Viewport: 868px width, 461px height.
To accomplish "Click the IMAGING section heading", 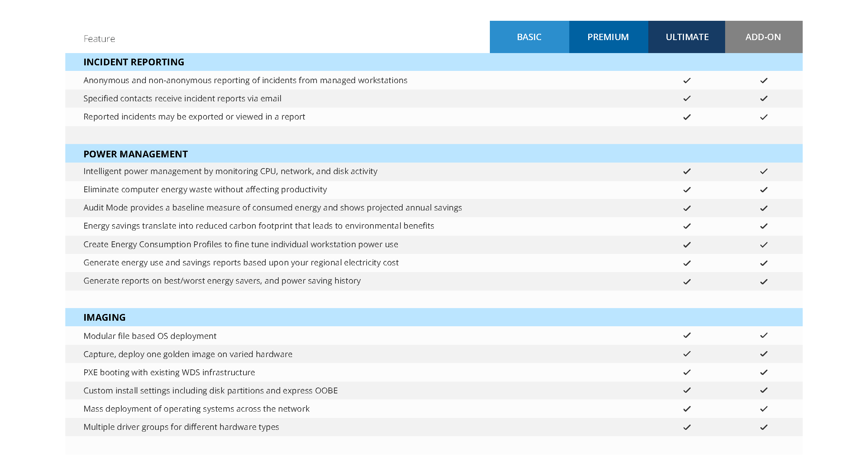I will (x=104, y=317).
